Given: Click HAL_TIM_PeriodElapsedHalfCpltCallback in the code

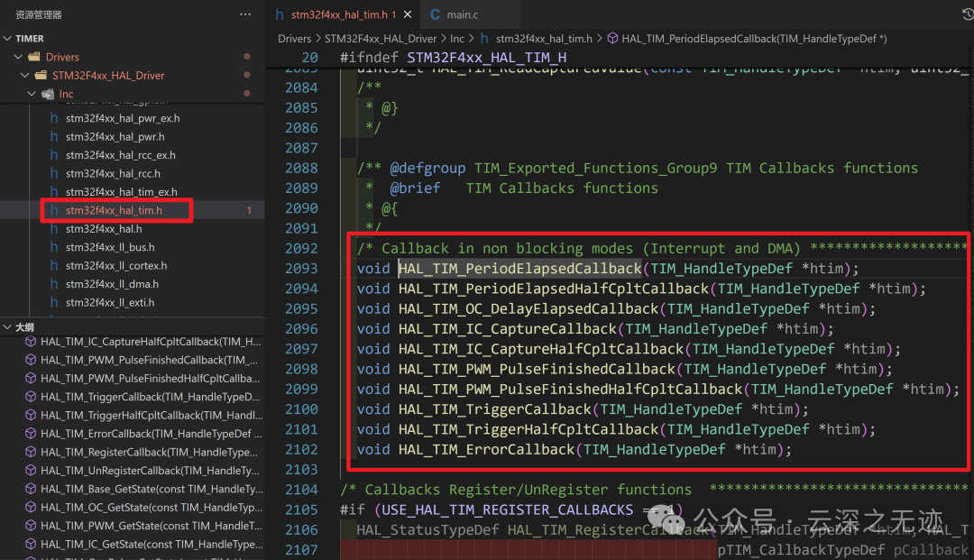Looking at the screenshot, I should pyautogui.click(x=554, y=289).
